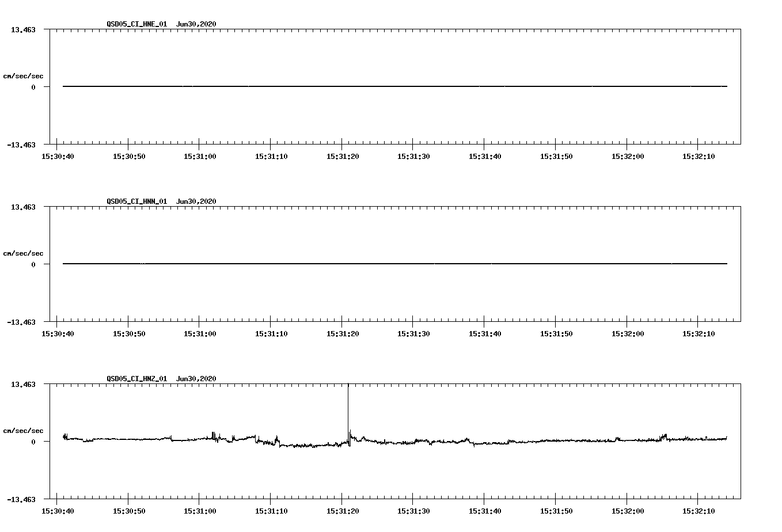Click cm/sec/sec unit label of HNN plot
782x532 pixels.
[23, 253]
